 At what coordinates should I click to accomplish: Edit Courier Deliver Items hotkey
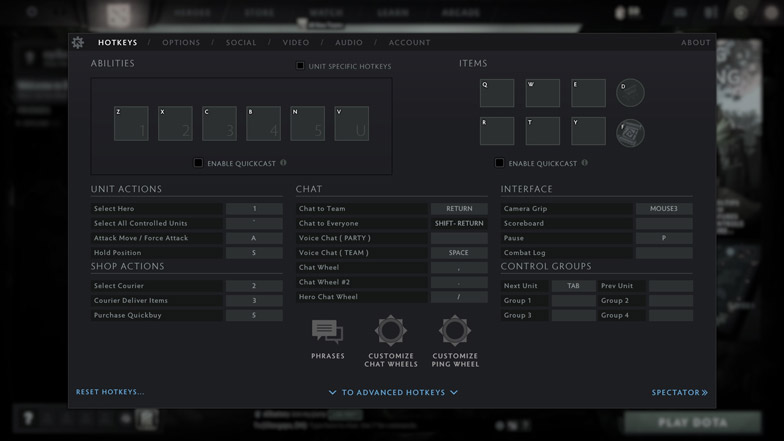point(254,300)
